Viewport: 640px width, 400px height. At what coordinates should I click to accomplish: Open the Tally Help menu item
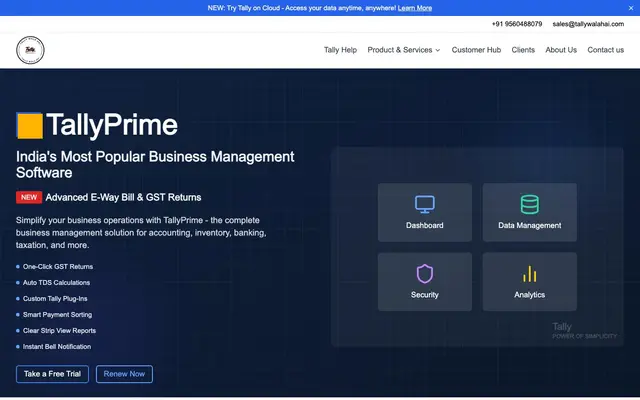[340, 50]
